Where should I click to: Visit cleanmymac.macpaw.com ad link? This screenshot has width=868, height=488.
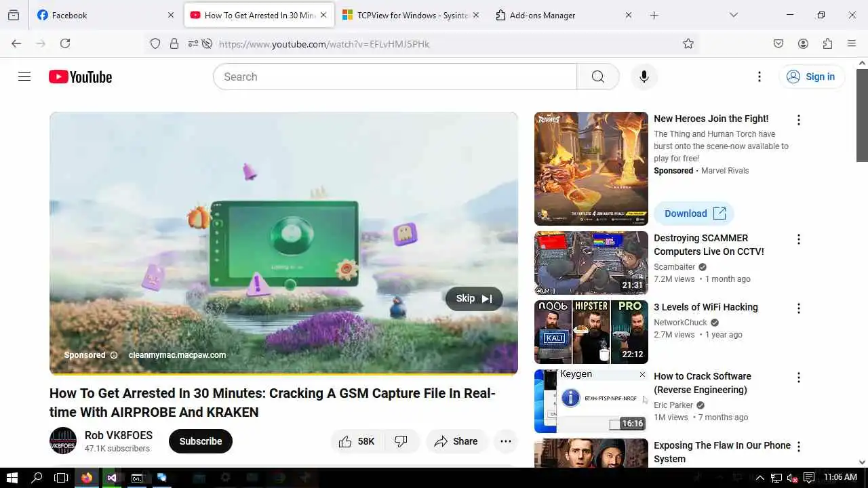coord(177,355)
